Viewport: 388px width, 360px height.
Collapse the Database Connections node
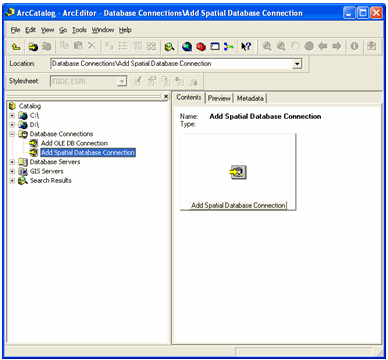click(x=12, y=134)
